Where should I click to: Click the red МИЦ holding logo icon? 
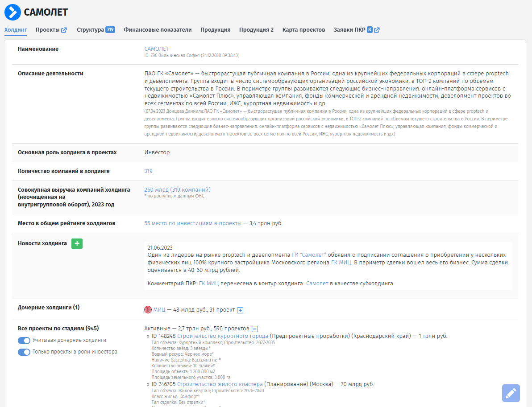[148, 310]
